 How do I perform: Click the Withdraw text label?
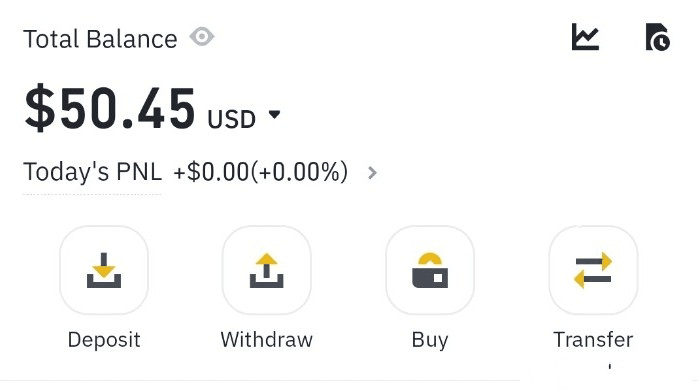tap(267, 340)
